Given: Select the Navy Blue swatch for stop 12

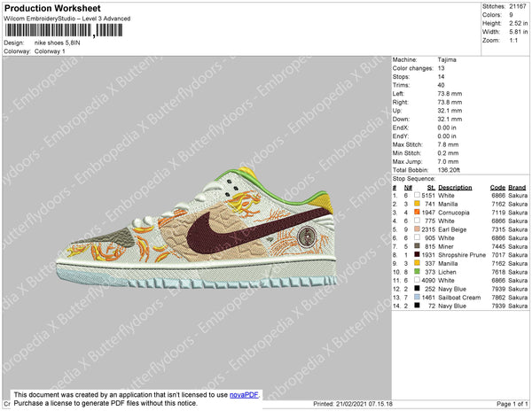Looking at the screenshot, I should 417,289.
